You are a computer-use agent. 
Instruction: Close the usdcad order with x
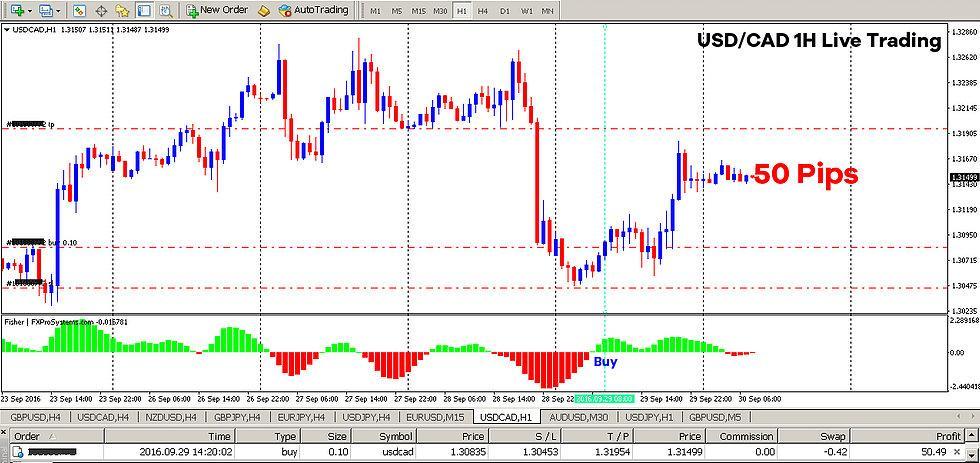click(x=958, y=453)
